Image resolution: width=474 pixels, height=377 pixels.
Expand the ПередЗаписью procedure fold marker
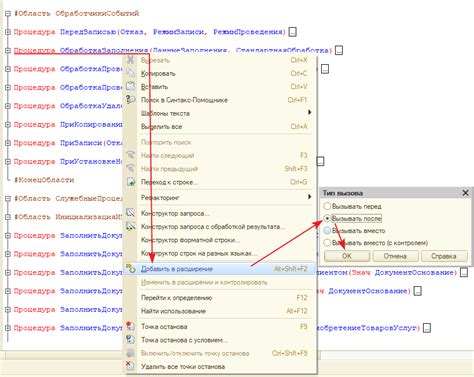pyautogui.click(x=8, y=32)
